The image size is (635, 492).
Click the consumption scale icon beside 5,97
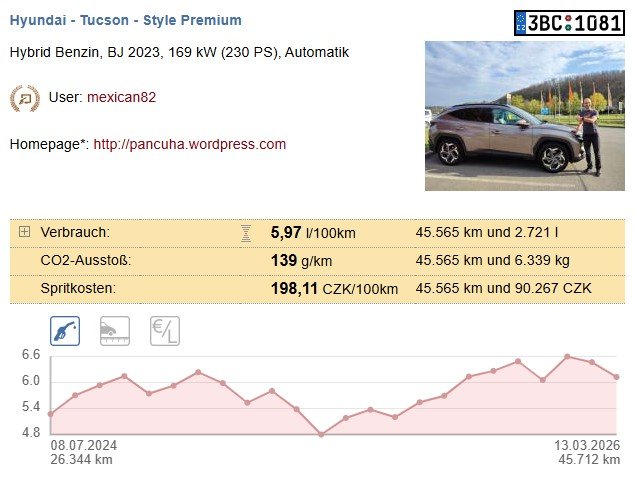(246, 233)
